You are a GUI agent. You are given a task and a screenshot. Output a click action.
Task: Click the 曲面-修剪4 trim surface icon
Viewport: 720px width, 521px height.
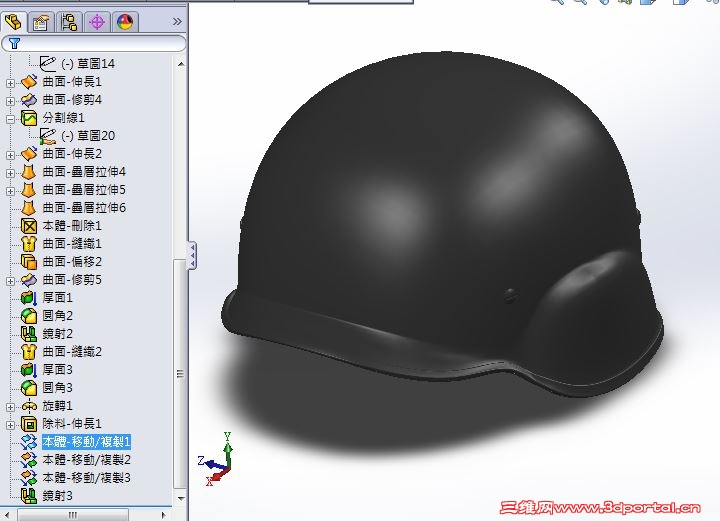click(x=29, y=100)
